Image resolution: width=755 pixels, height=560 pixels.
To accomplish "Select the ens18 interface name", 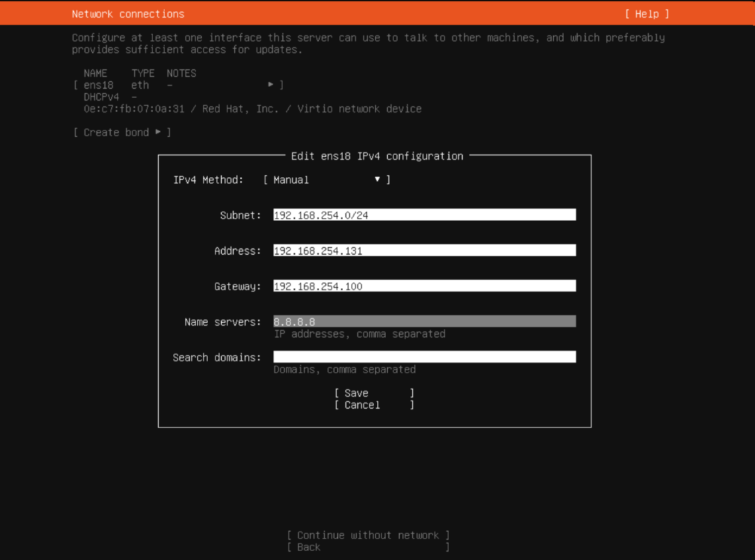I will pos(99,85).
